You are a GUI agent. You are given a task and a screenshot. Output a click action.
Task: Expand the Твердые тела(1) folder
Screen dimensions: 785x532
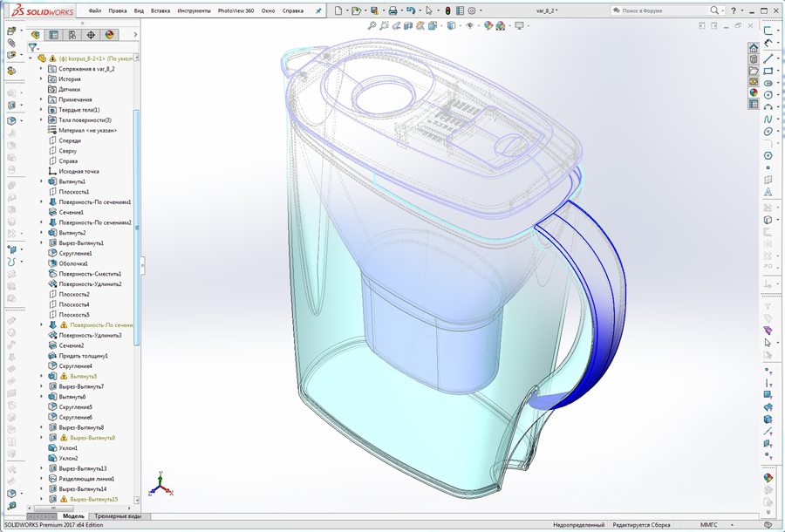(42, 110)
